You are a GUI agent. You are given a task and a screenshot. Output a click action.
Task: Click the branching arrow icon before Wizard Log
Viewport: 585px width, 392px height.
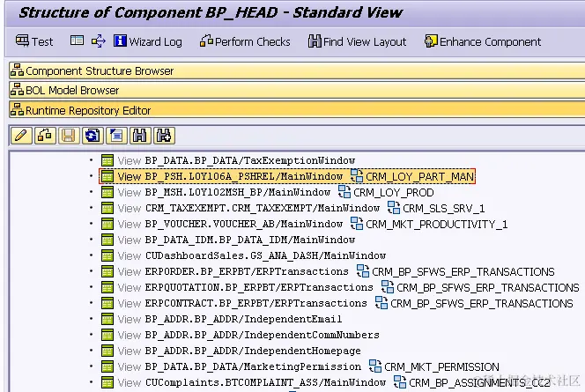tap(99, 41)
